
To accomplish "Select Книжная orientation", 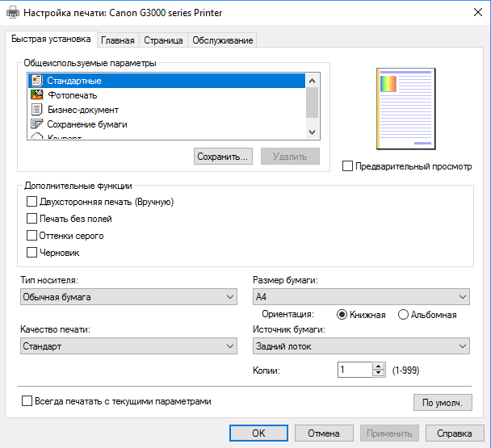I will 342,314.
